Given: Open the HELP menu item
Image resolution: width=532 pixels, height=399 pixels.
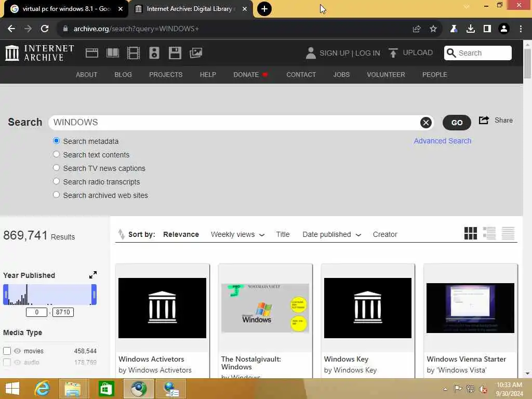Looking at the screenshot, I should (208, 75).
